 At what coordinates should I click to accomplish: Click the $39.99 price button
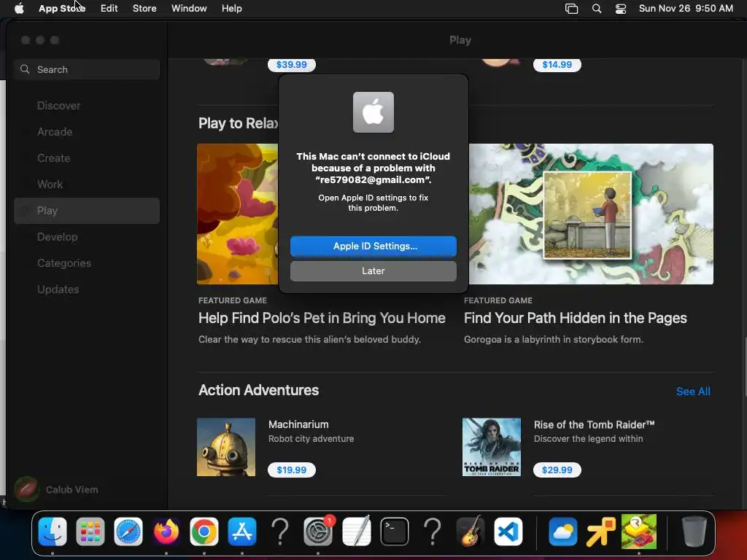(292, 65)
